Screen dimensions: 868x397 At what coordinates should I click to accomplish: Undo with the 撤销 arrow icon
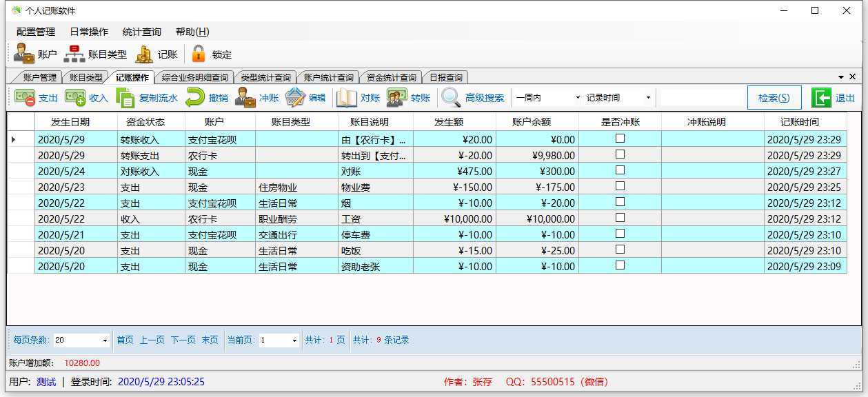(x=196, y=98)
